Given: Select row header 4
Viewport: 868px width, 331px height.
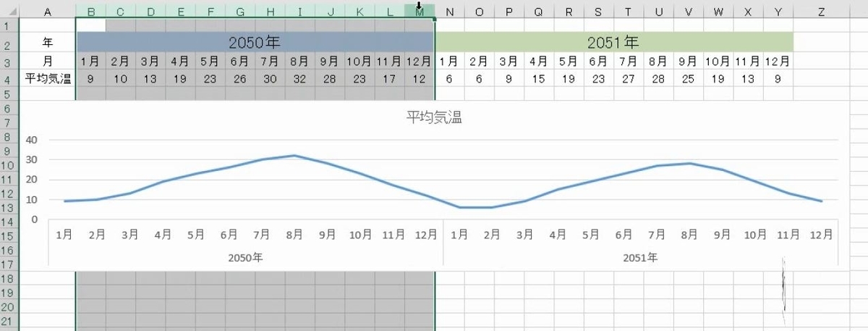Looking at the screenshot, I should (x=9, y=77).
